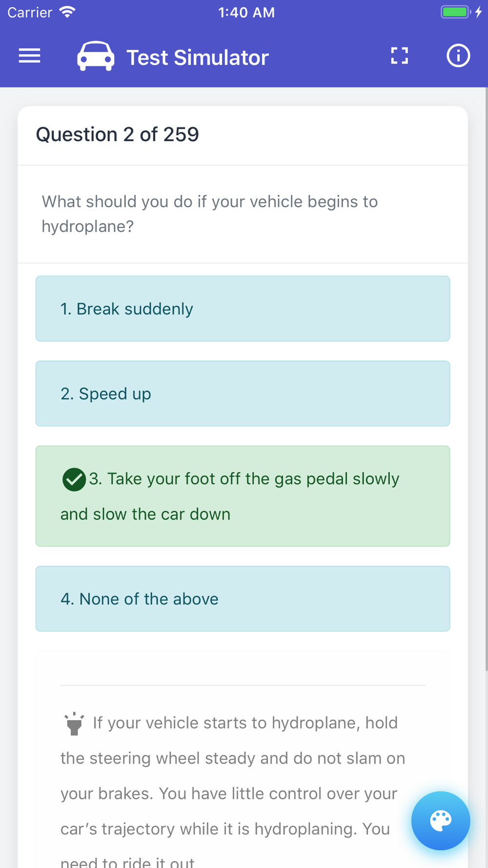Select answer 1 Break suddenly
Screen dimensions: 488x868
[x=243, y=309]
